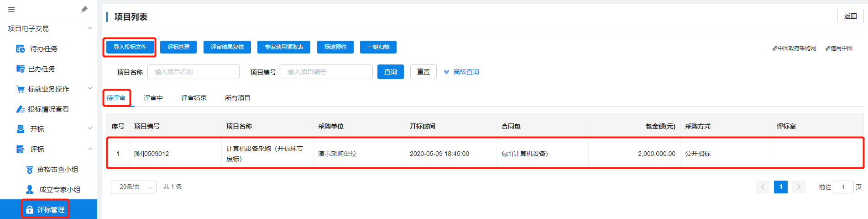Image resolution: width=868 pixels, height=219 pixels.
Task: Expand 高级查询 advanced search options
Action: (x=461, y=72)
